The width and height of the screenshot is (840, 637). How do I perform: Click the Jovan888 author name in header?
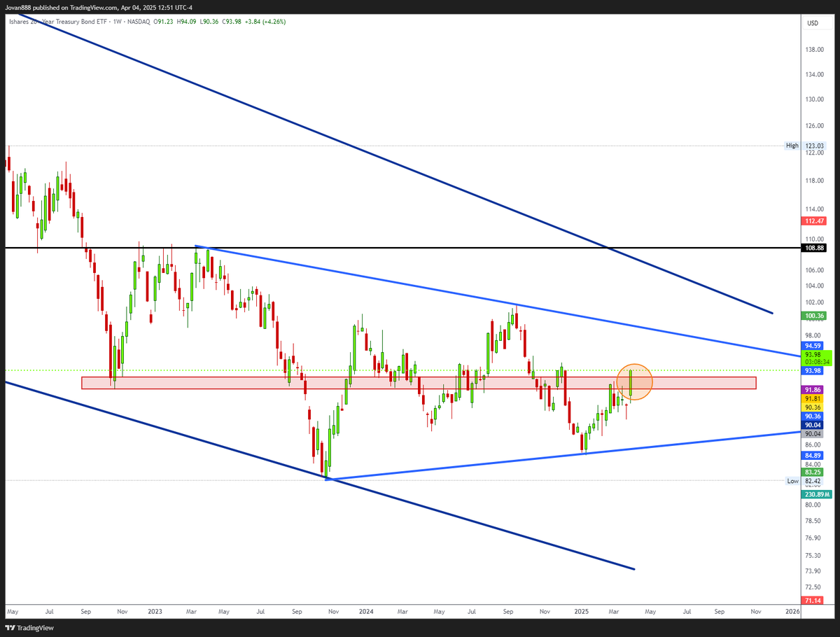[18, 8]
